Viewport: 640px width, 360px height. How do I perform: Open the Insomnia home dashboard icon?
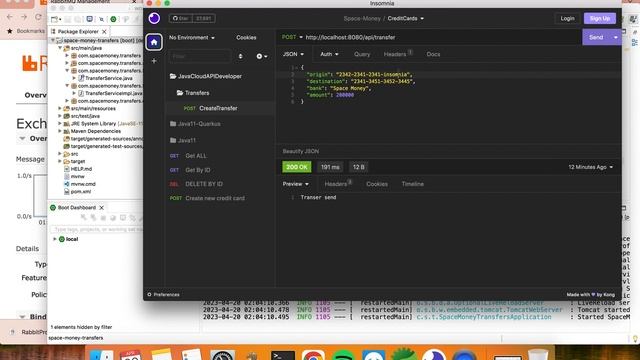coord(154,42)
